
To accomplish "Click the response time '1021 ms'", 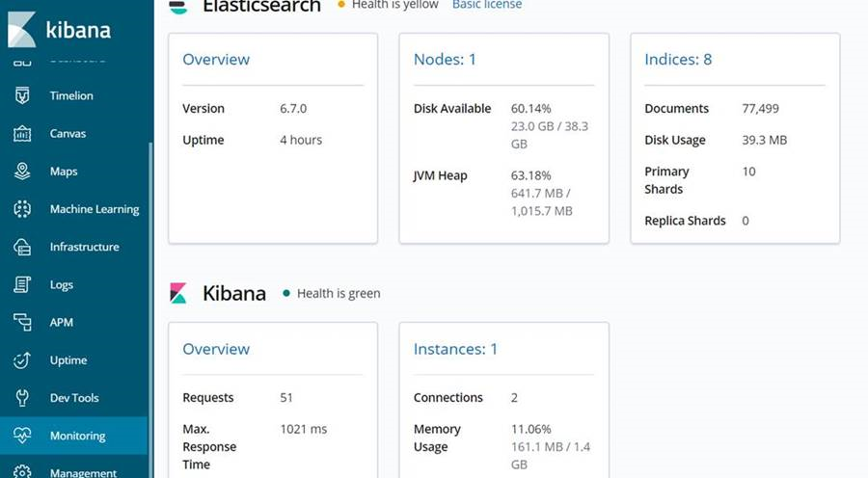I will click(x=304, y=429).
